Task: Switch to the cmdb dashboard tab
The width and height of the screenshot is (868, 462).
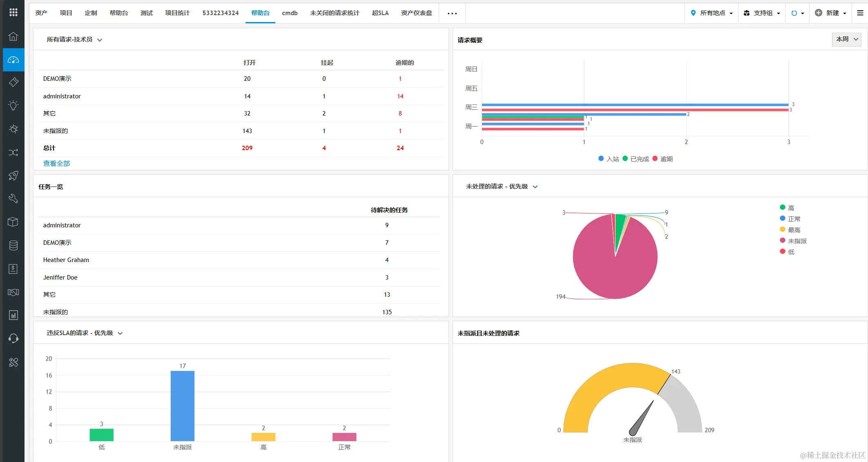Action: pos(290,13)
